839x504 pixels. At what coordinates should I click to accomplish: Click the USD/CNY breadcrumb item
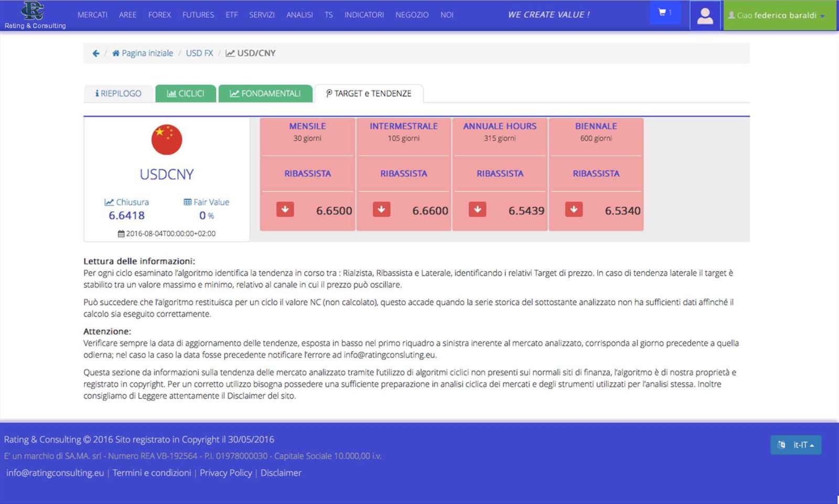251,53
